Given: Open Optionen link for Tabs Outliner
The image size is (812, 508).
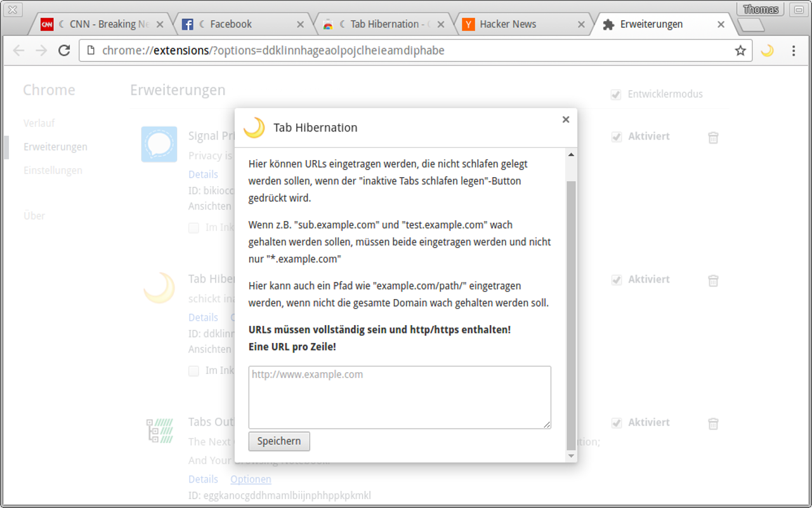Looking at the screenshot, I should 251,479.
